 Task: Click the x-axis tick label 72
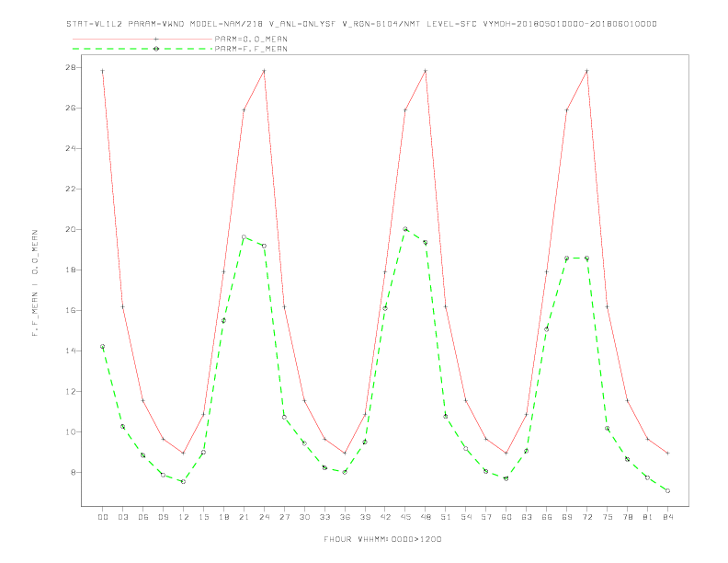coord(586,517)
